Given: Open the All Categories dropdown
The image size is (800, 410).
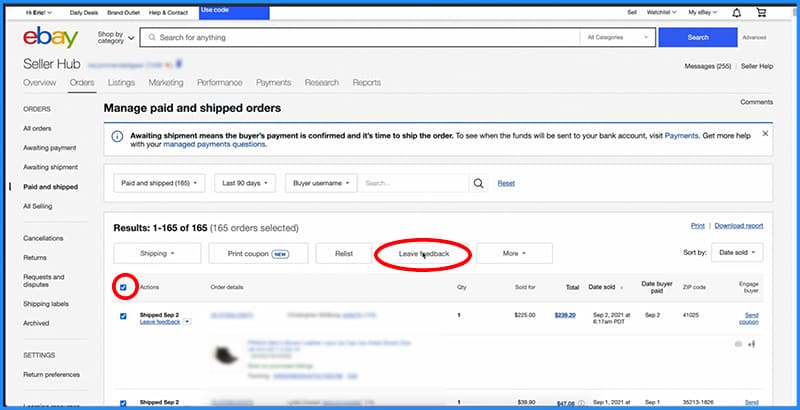Looking at the screenshot, I should (x=617, y=37).
